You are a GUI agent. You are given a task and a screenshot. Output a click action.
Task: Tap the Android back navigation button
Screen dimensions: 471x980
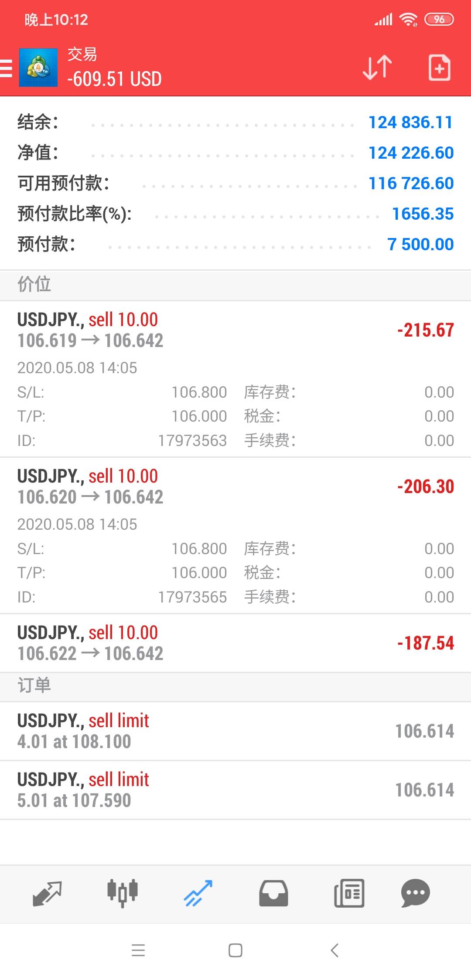coord(334,950)
